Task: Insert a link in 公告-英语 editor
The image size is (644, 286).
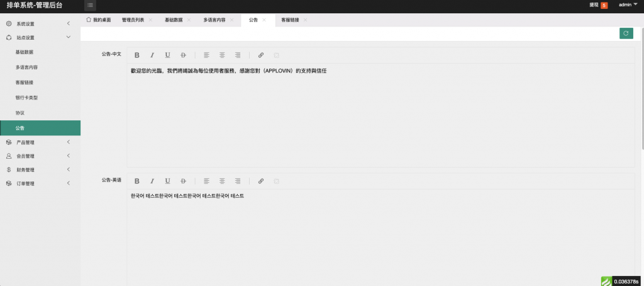Action: click(x=261, y=181)
